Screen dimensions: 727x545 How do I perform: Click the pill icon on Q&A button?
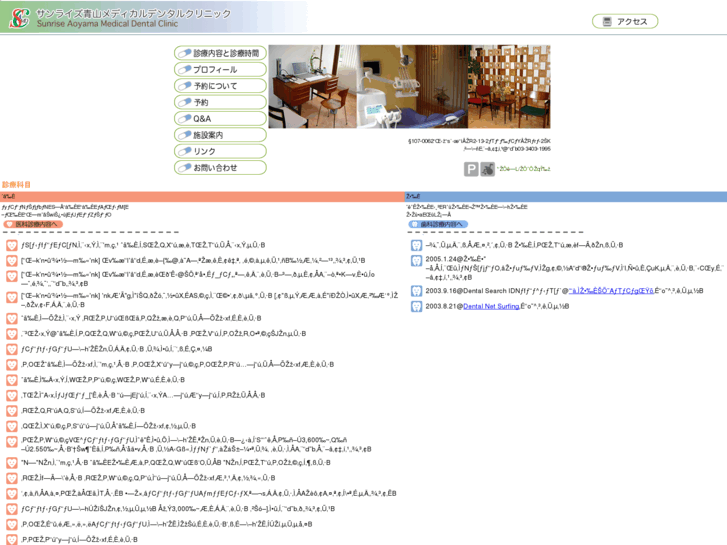click(x=185, y=118)
